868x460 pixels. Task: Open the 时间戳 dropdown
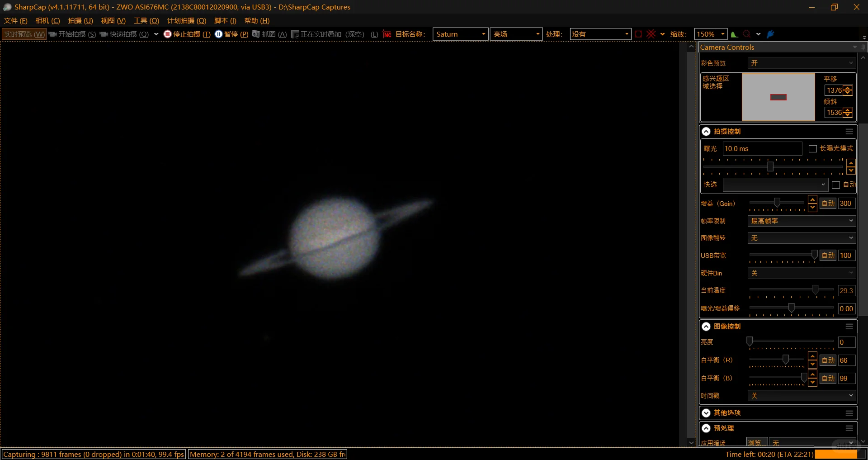click(802, 396)
